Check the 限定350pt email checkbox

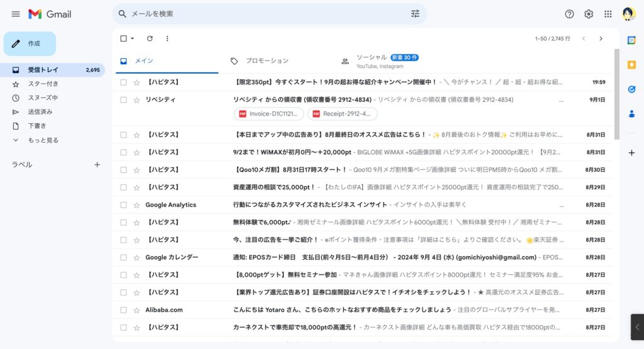123,82
